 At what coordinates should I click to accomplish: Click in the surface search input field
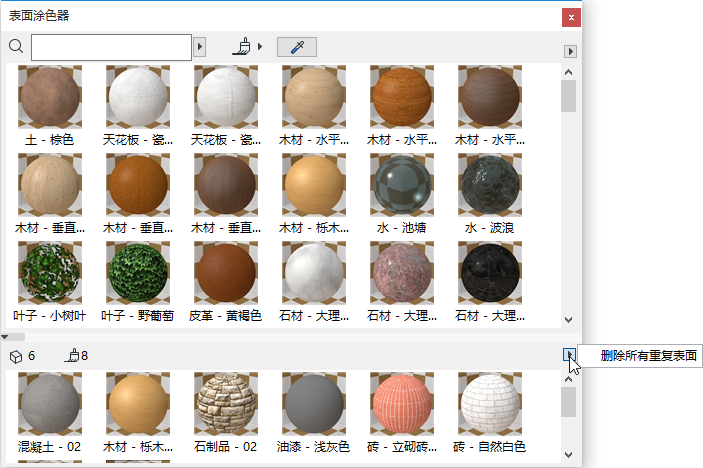[110, 47]
